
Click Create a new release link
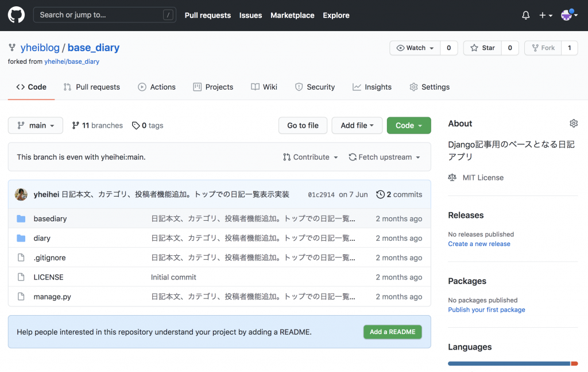[x=479, y=244]
